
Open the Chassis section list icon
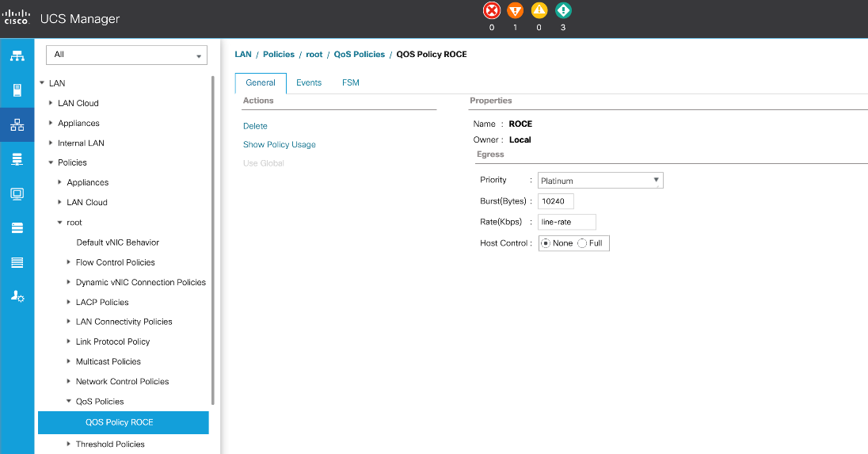click(17, 262)
